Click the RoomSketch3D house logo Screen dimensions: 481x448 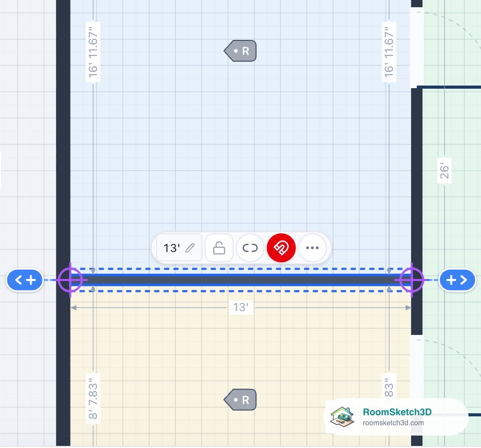(342, 417)
